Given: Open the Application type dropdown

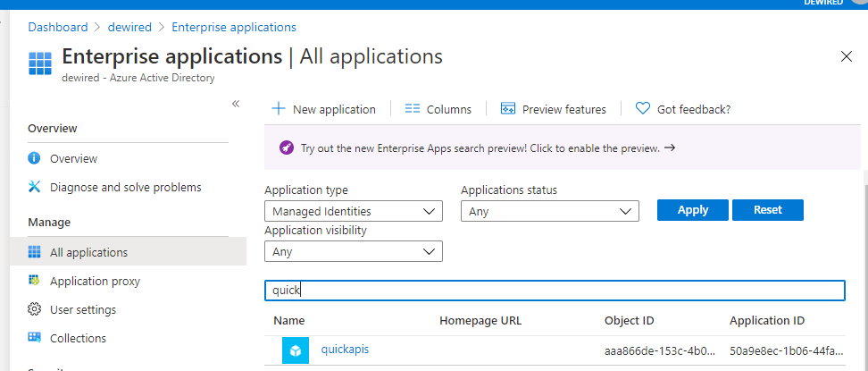Looking at the screenshot, I should [x=354, y=212].
